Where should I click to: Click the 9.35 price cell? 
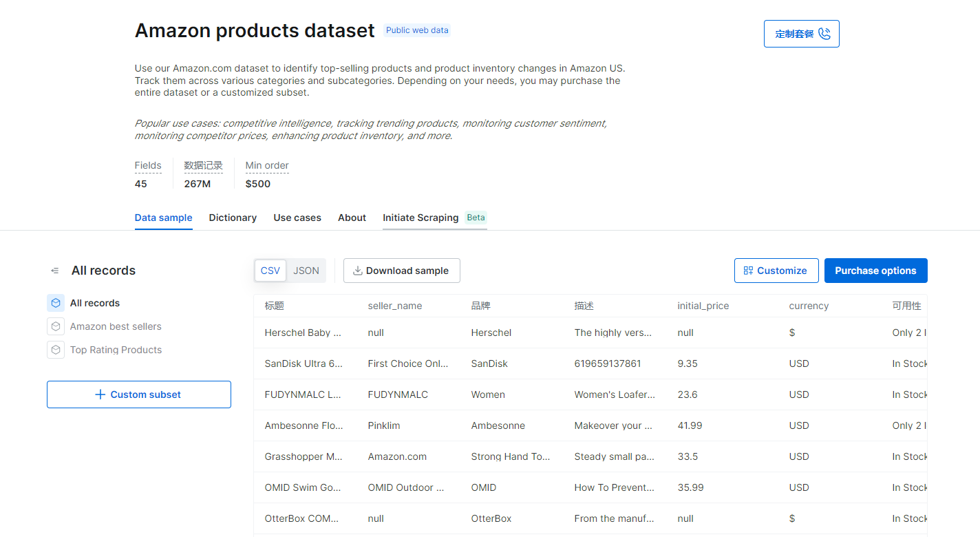click(x=688, y=364)
